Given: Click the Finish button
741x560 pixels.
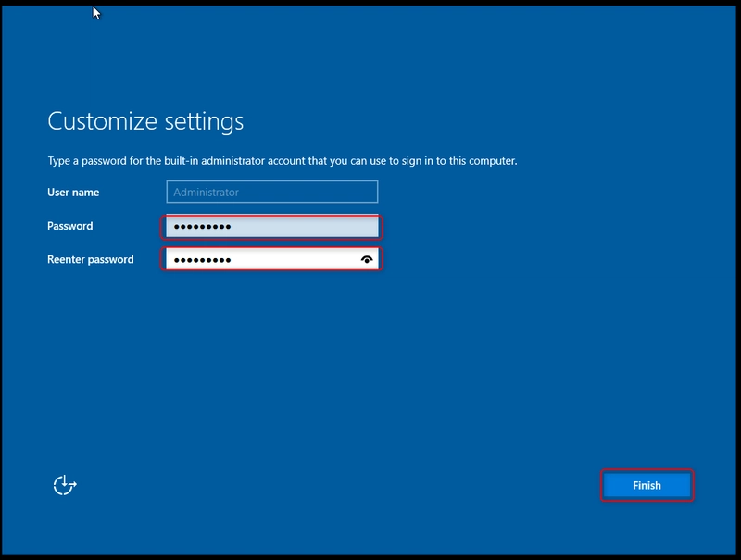Looking at the screenshot, I should click(647, 485).
